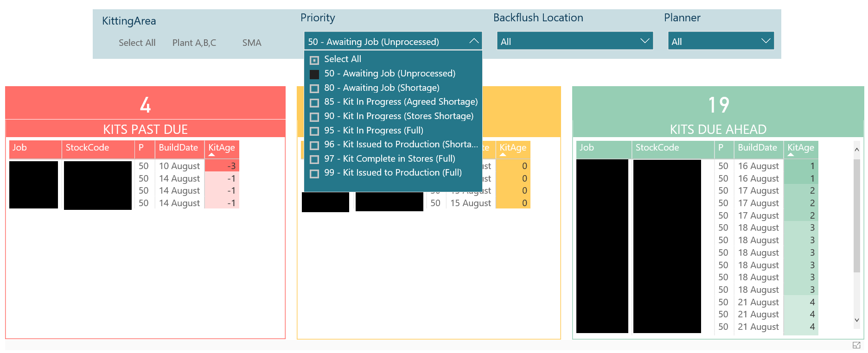Image resolution: width=868 pixels, height=353 pixels.
Task: Click the down arrow of Kits Due Ahead scrollbar
Action: pyautogui.click(x=857, y=320)
